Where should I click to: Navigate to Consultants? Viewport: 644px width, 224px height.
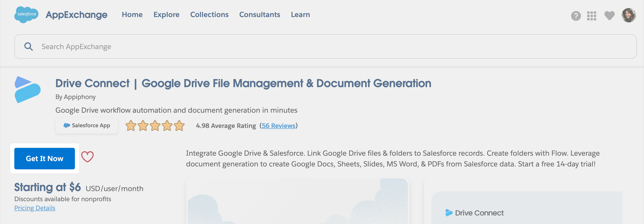tap(259, 15)
